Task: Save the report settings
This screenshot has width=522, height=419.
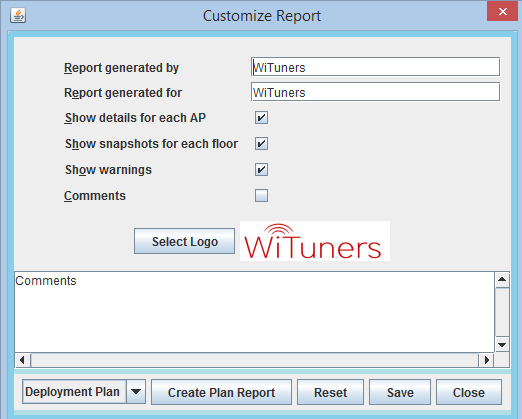Action: pyautogui.click(x=400, y=392)
